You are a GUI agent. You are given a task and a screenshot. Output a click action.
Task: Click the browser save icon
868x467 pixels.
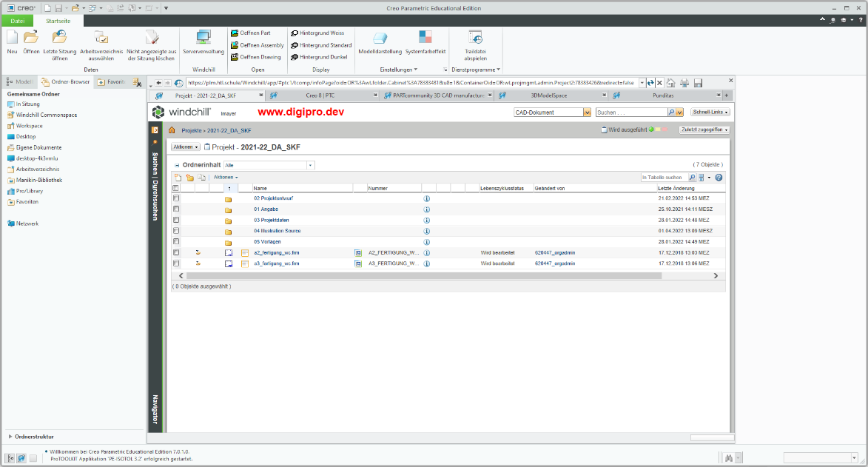coord(698,83)
